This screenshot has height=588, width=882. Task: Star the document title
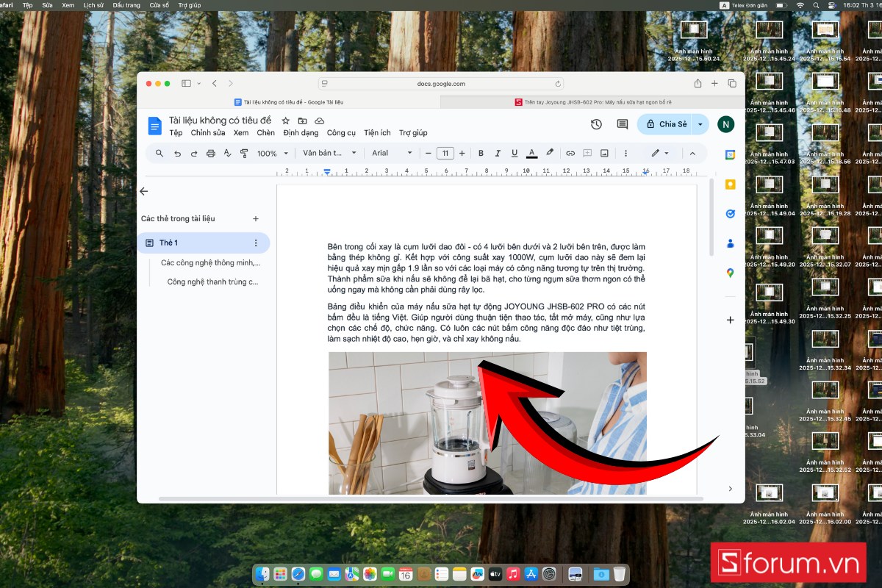pyautogui.click(x=285, y=121)
